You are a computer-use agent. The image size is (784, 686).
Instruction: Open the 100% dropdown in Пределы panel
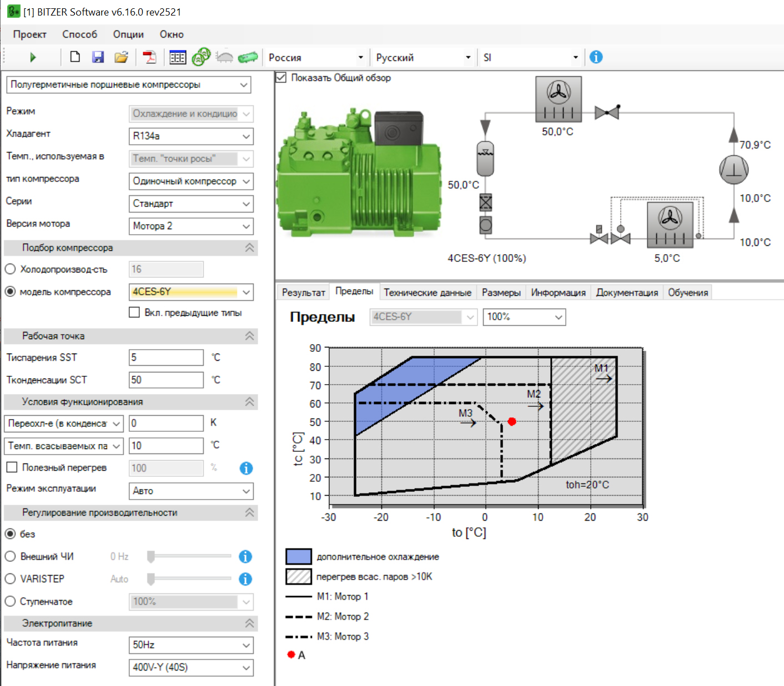(x=524, y=317)
